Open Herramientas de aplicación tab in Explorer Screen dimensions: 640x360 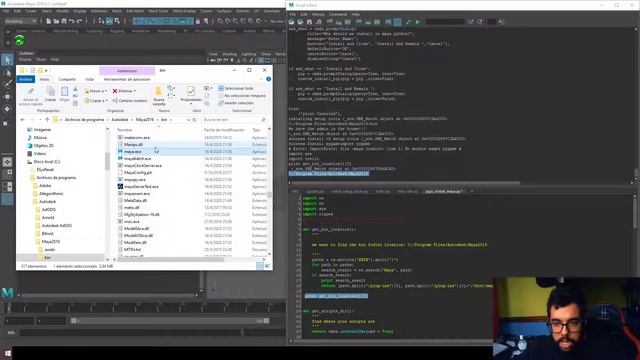point(127,79)
